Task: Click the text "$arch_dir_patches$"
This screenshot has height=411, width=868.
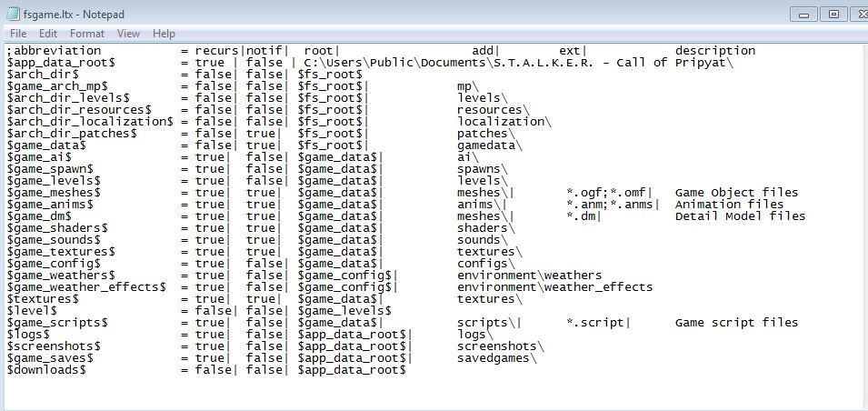Action: click(x=72, y=134)
